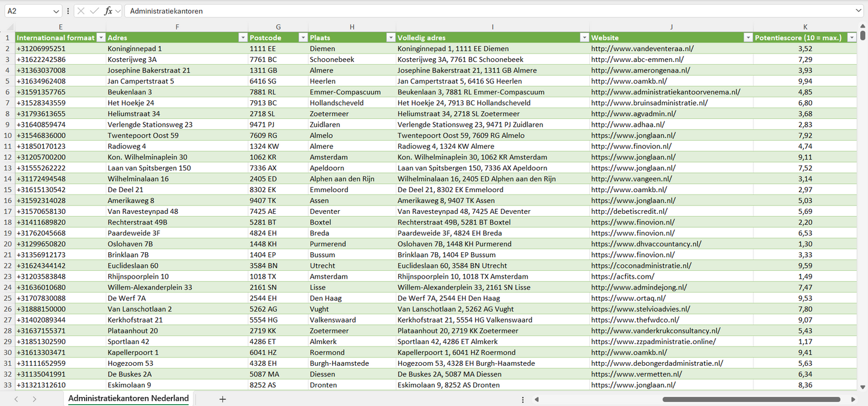Screen dimensions: 868x406
Task: Open link http://www.vanderkrukconsultancy.nl/
Action: point(655,331)
